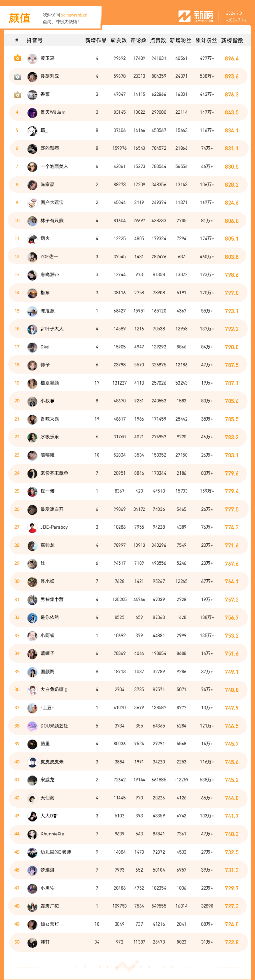
Task: Click the 新增粉丝 column header
Action: pyautogui.click(x=181, y=40)
